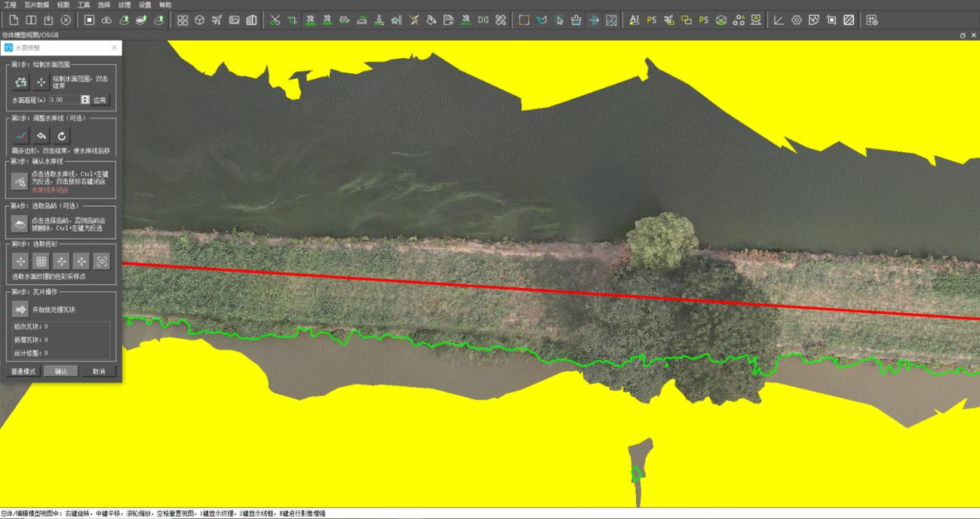Open the 视图 menu
Viewport: 980px width, 519px height.
63,5
